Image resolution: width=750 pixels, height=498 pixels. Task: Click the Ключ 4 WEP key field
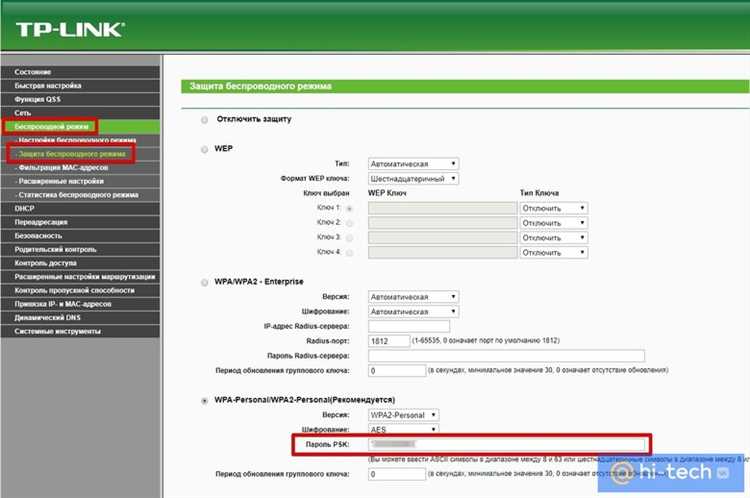(x=442, y=253)
